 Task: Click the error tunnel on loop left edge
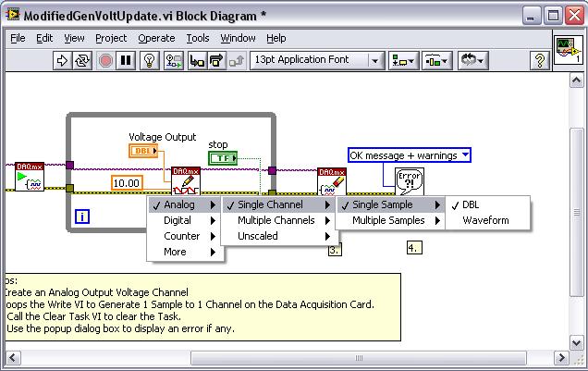(69, 189)
